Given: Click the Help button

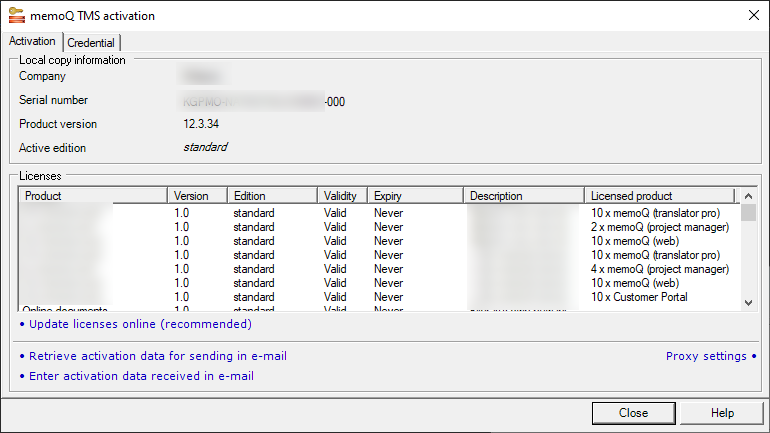Looking at the screenshot, I should [x=722, y=413].
